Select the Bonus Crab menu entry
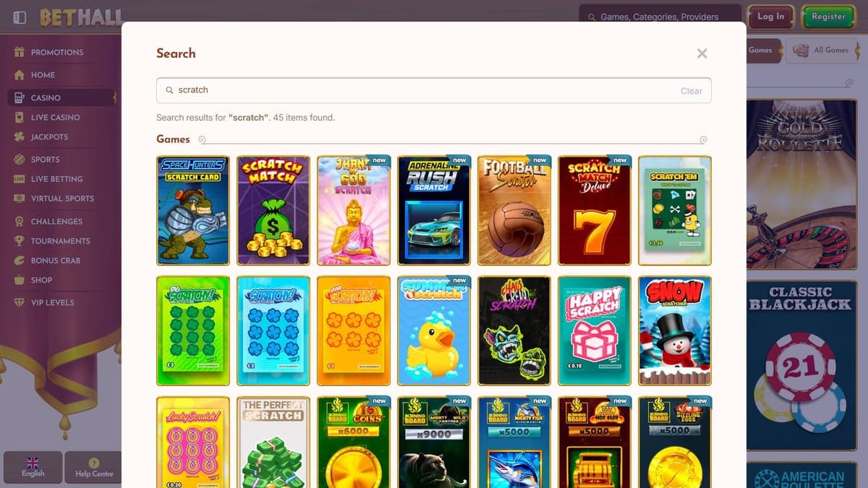This screenshot has width=868, height=488. (x=55, y=260)
